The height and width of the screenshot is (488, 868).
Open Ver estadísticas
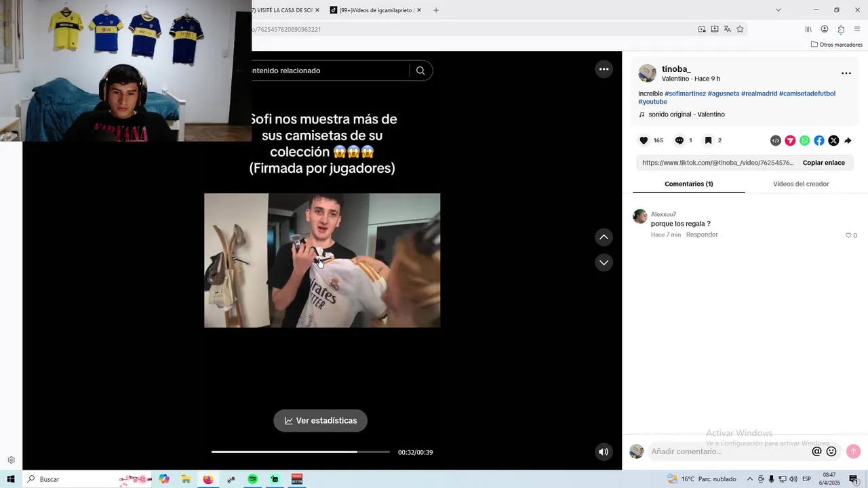coord(320,420)
